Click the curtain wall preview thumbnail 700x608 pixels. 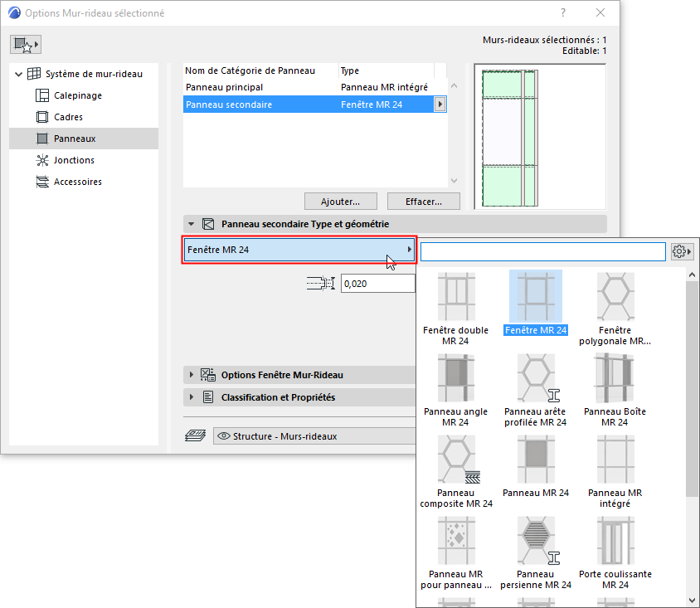[540, 137]
